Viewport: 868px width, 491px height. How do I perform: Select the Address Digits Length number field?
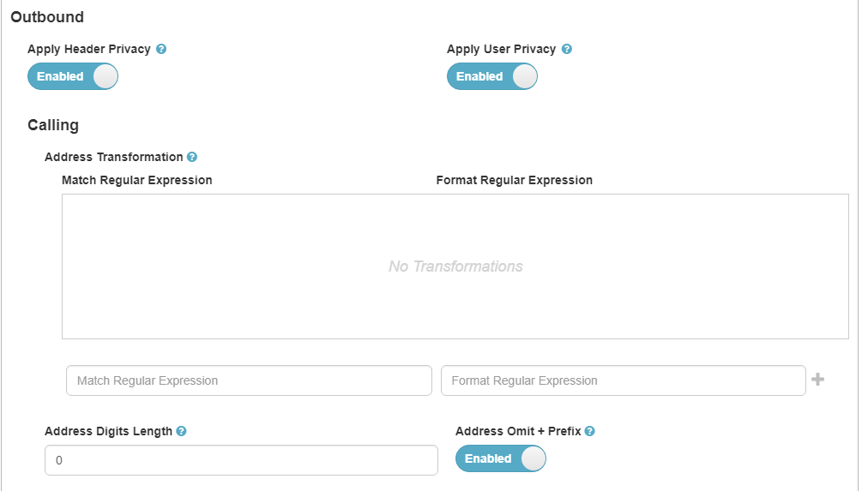click(x=241, y=460)
